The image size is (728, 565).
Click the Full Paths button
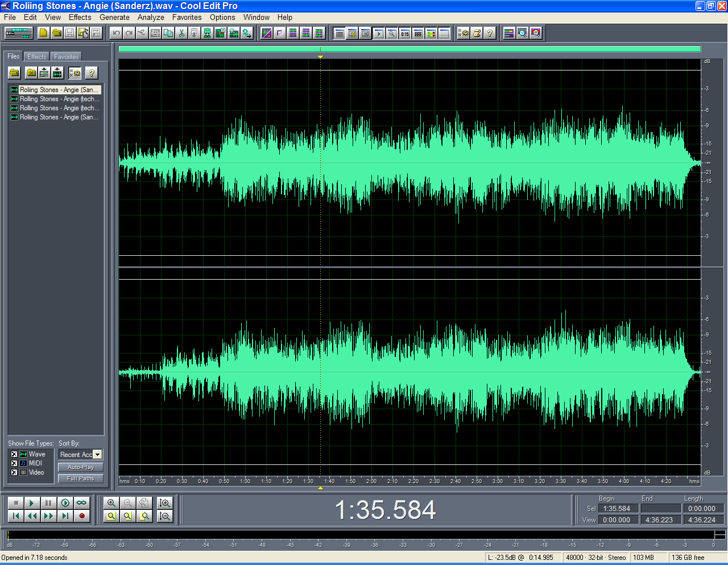pyautogui.click(x=80, y=479)
